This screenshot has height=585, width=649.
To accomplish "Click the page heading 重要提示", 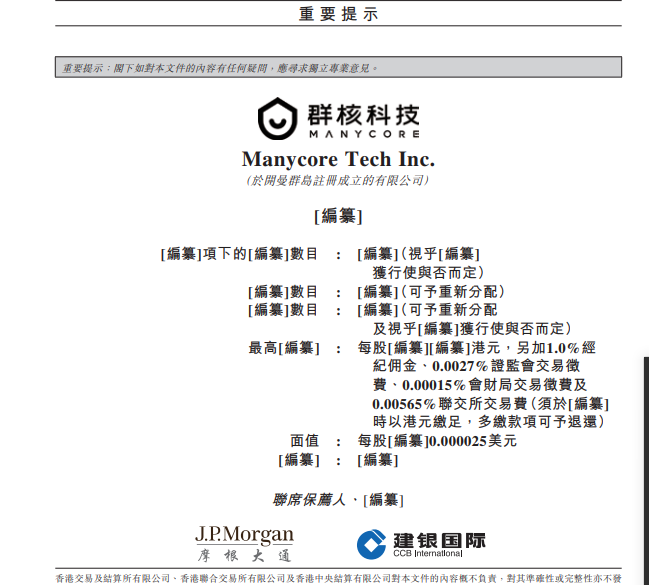I will [x=338, y=14].
